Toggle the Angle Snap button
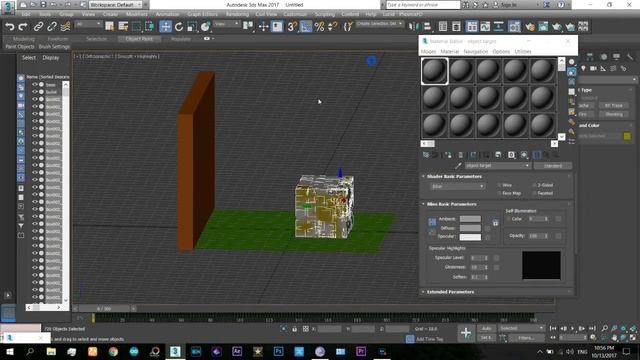The height and width of the screenshot is (360, 640). point(306,27)
